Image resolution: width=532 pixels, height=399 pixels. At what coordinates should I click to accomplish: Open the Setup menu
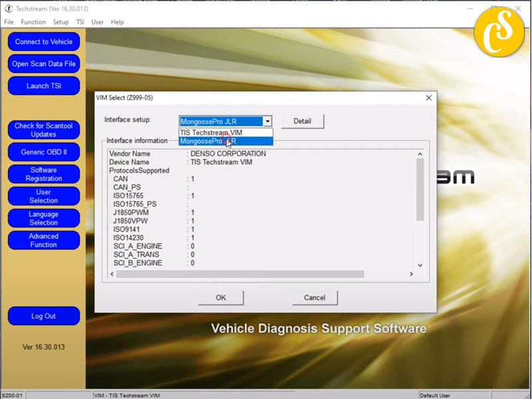click(61, 22)
